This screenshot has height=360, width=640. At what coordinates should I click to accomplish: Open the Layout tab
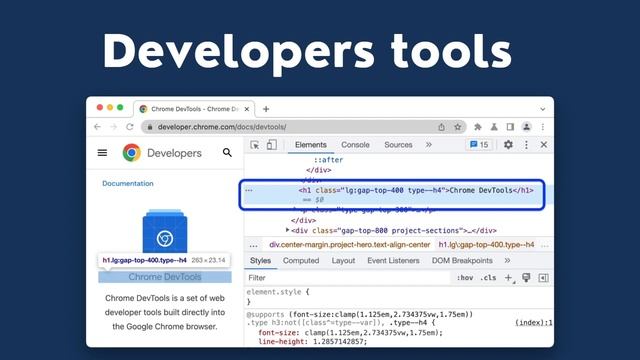tap(343, 260)
